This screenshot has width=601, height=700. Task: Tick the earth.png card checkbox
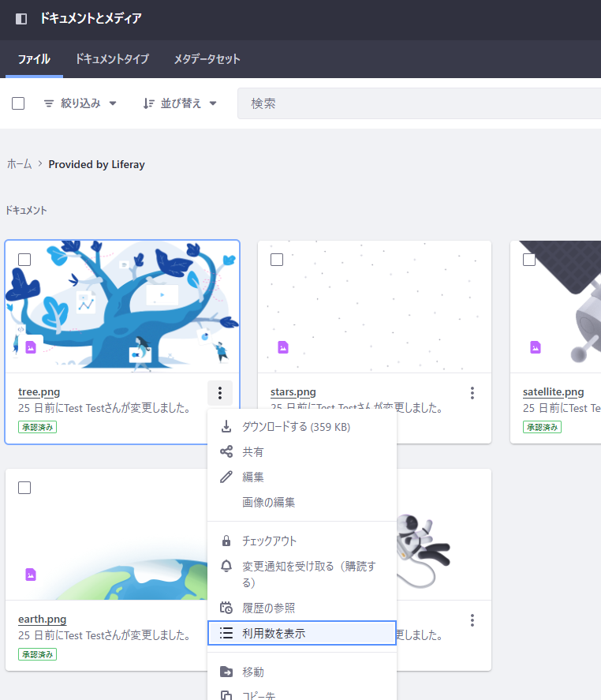(24, 488)
